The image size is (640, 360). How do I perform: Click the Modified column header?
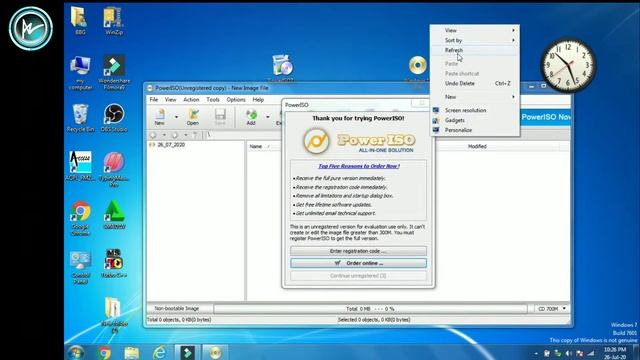477,146
